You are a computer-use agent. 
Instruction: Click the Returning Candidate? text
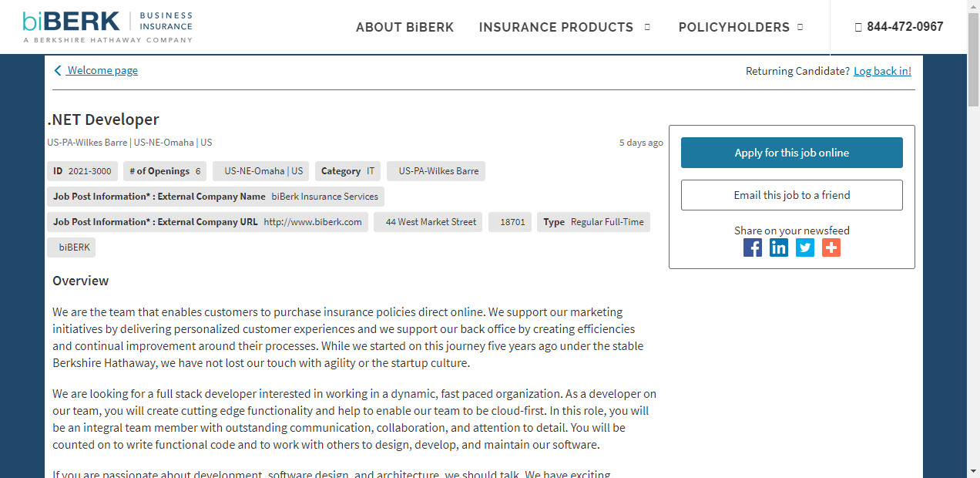pyautogui.click(x=798, y=71)
